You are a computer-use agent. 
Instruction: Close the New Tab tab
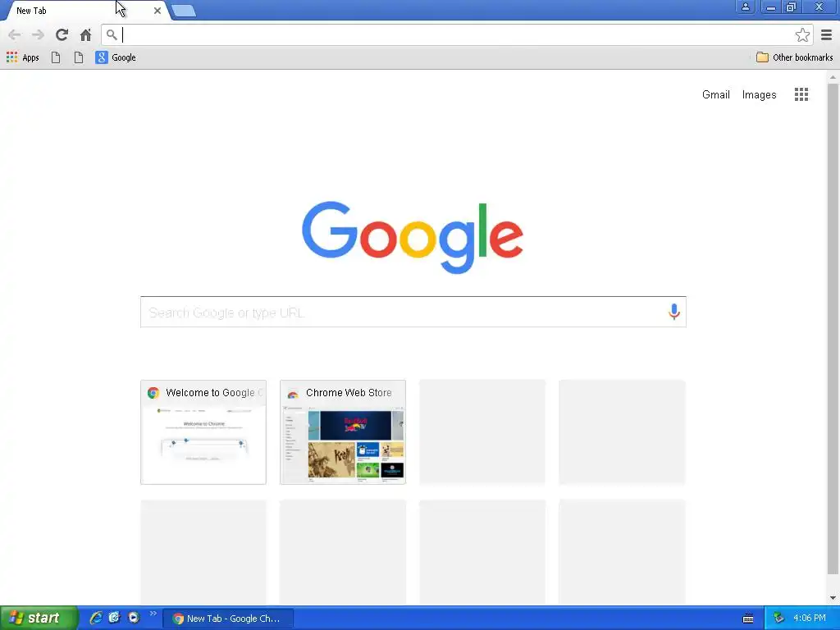pyautogui.click(x=157, y=11)
